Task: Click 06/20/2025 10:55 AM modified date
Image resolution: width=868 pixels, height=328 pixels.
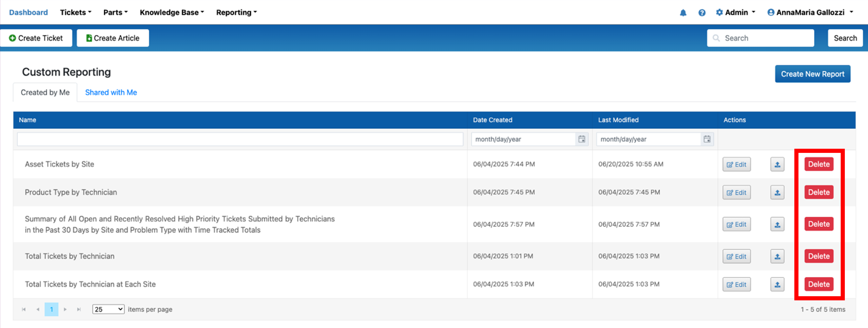Action: [631, 164]
